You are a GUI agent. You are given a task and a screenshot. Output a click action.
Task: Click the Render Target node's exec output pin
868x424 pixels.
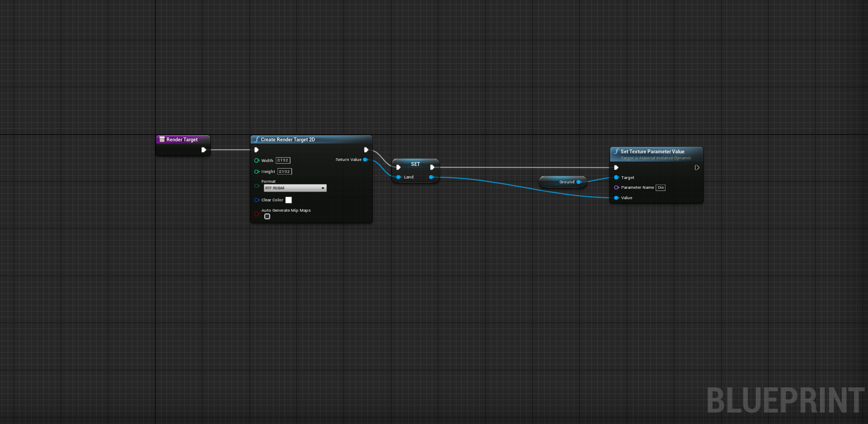pyautogui.click(x=204, y=150)
